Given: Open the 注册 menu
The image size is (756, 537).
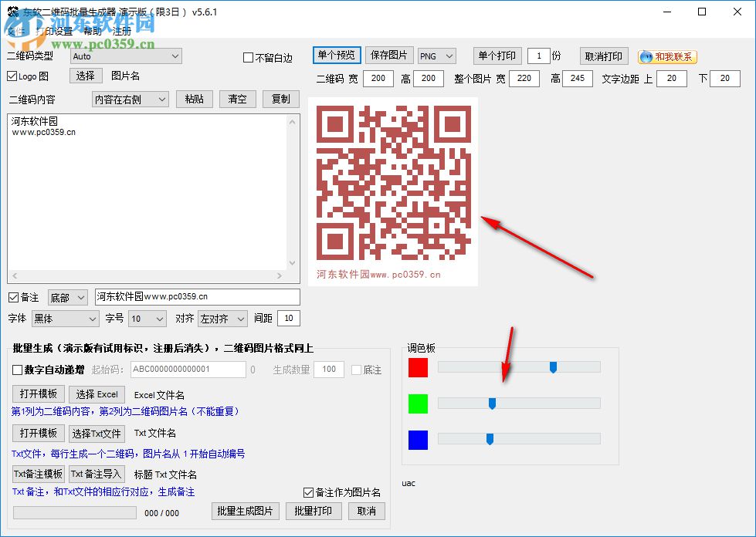Looking at the screenshot, I should [120, 32].
